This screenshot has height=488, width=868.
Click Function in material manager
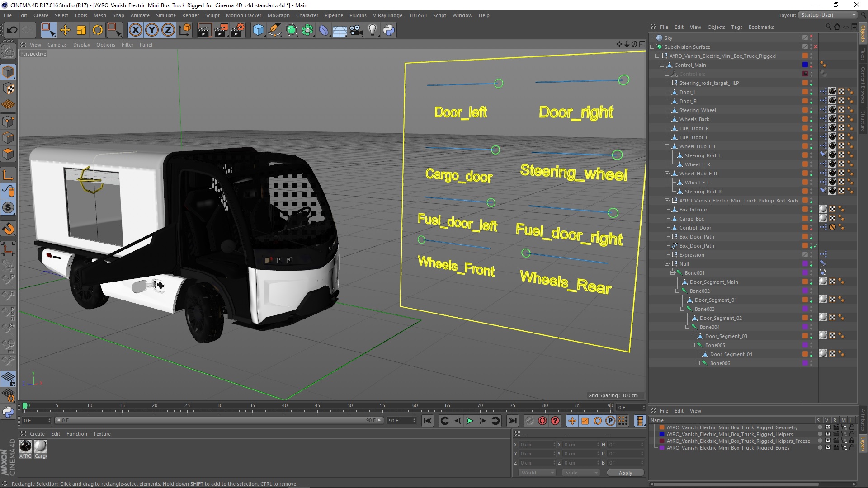(x=76, y=434)
